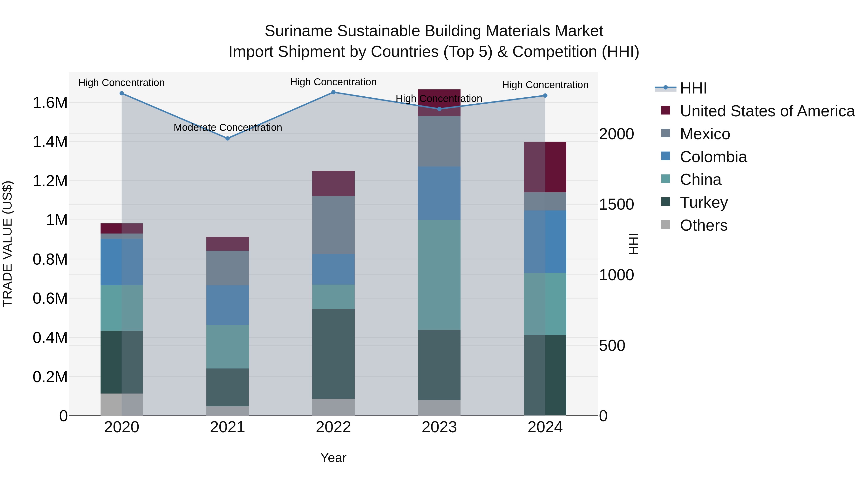Image resolution: width=868 pixels, height=488 pixels.
Task: Click the Year axis title
Action: coord(333,458)
